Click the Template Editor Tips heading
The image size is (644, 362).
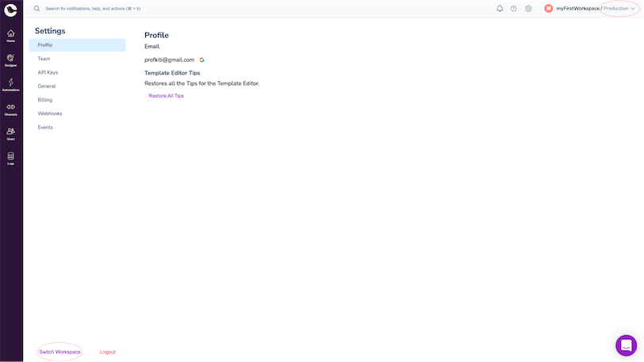coord(172,73)
